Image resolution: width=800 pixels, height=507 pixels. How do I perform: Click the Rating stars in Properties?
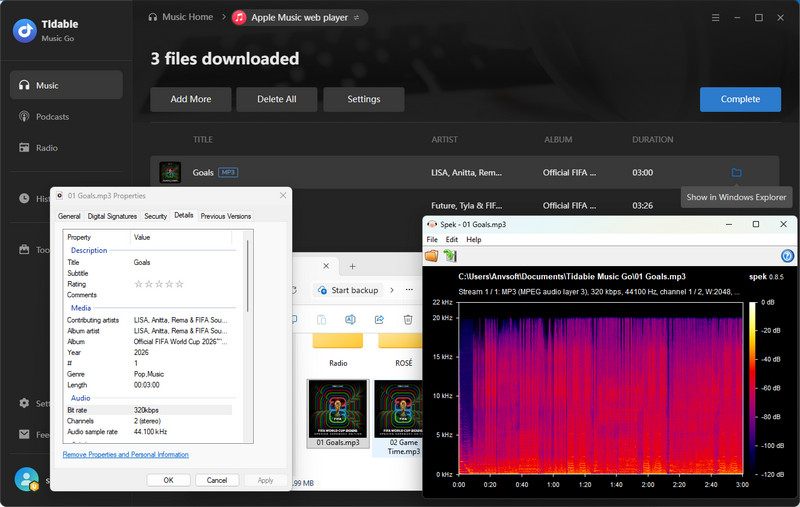coord(159,284)
